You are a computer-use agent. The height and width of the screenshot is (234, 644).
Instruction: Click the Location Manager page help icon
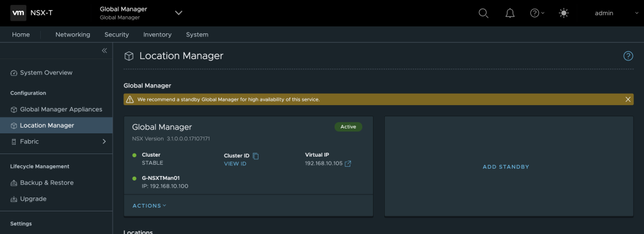coord(628,56)
